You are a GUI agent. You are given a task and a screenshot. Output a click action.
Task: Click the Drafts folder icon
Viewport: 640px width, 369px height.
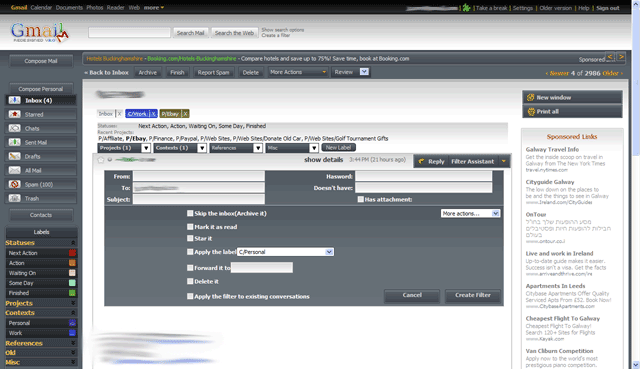click(x=14, y=156)
